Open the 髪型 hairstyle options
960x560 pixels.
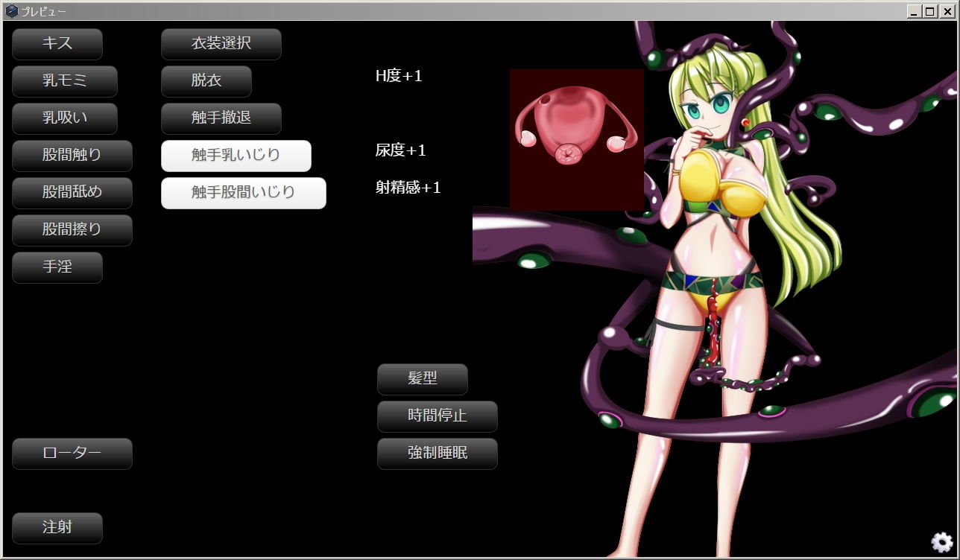tap(423, 379)
